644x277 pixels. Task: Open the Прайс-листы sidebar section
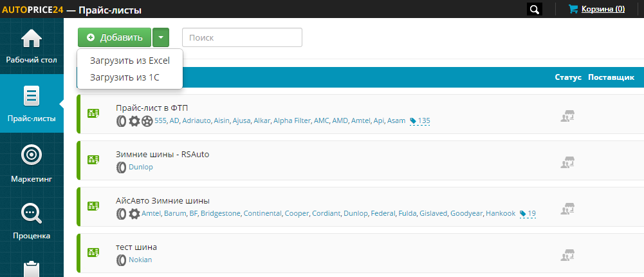pyautogui.click(x=32, y=104)
